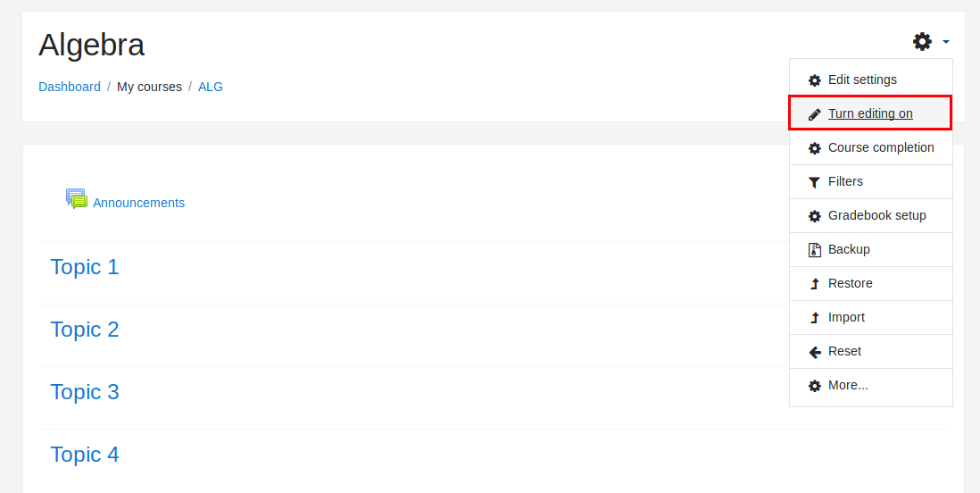Image resolution: width=980 pixels, height=493 pixels.
Task: Click the Announcements forum icon
Action: [77, 199]
